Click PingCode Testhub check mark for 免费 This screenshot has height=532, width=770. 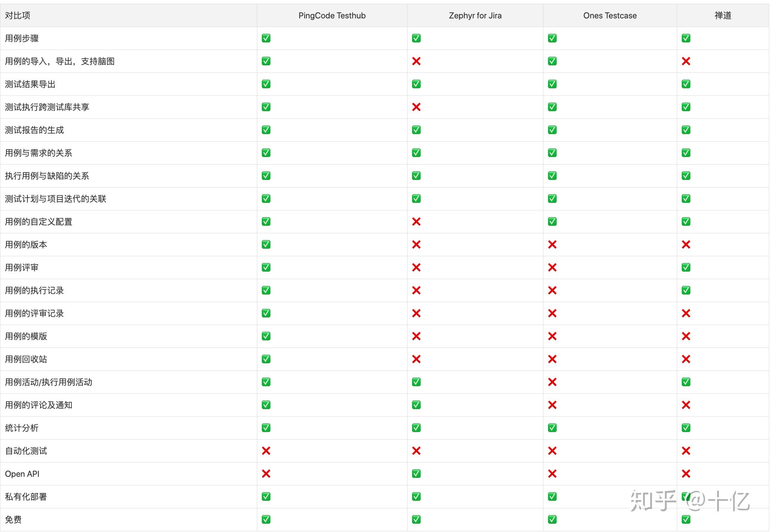click(266, 520)
